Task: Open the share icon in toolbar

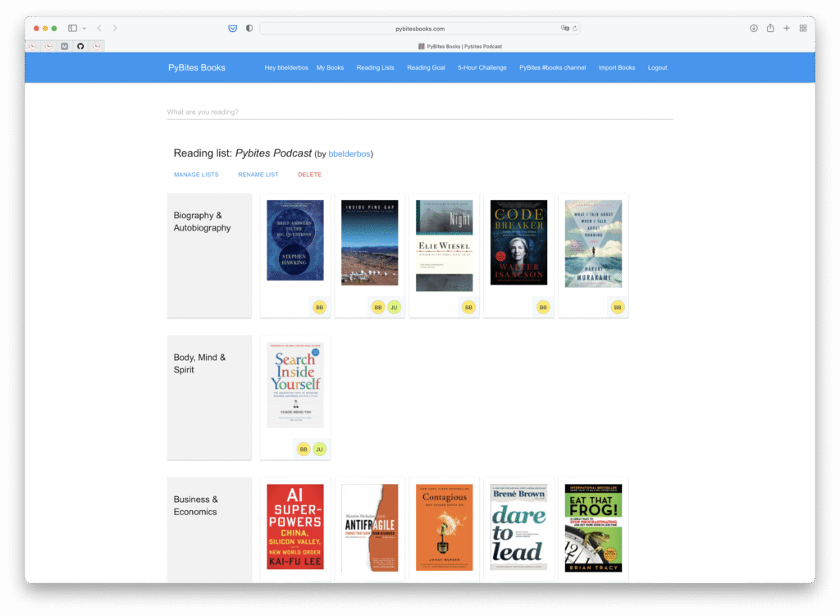Action: pos(770,28)
